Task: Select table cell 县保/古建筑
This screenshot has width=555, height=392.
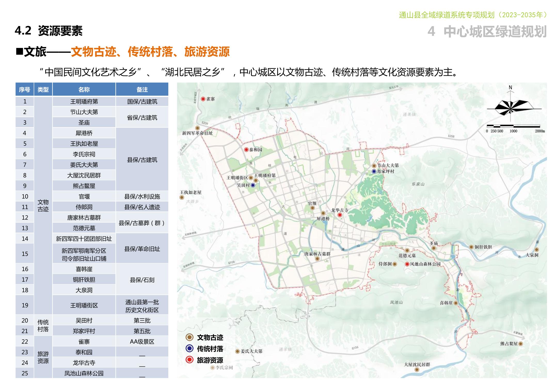Action: (142, 160)
